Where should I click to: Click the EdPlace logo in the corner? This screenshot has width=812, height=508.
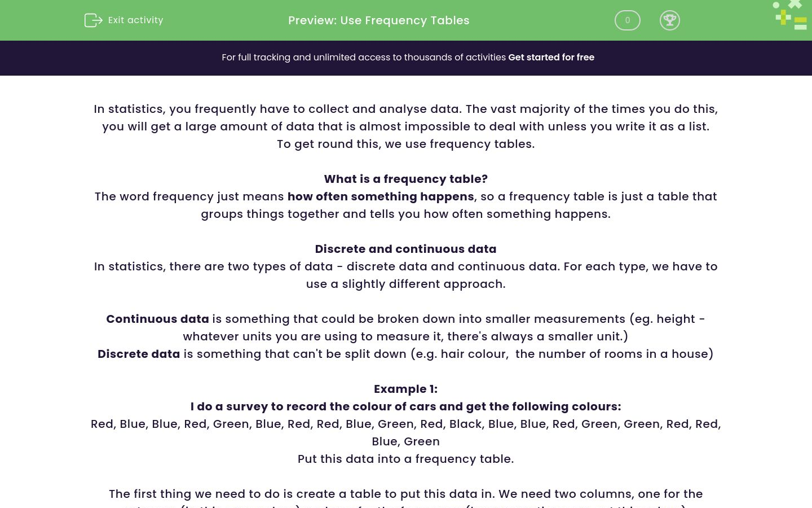pyautogui.click(x=789, y=15)
